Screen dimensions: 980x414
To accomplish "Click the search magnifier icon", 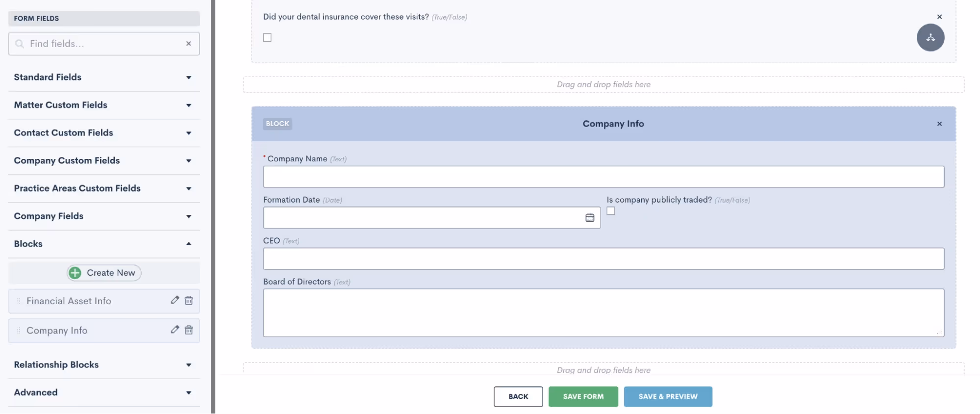I will (x=20, y=44).
